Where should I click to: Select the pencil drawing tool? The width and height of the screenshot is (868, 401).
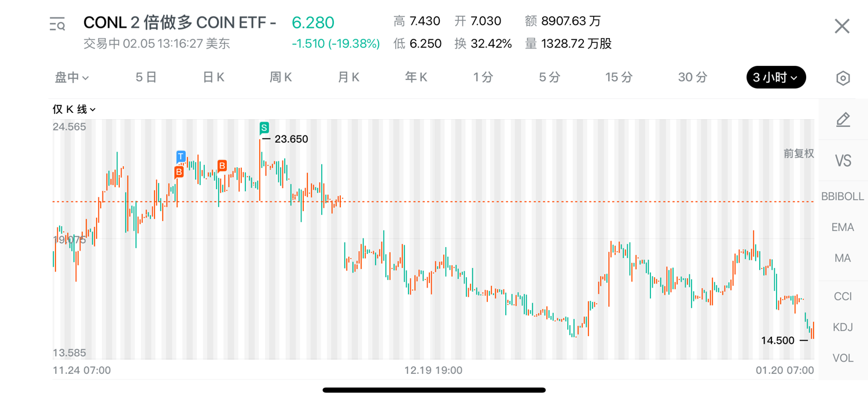[843, 120]
